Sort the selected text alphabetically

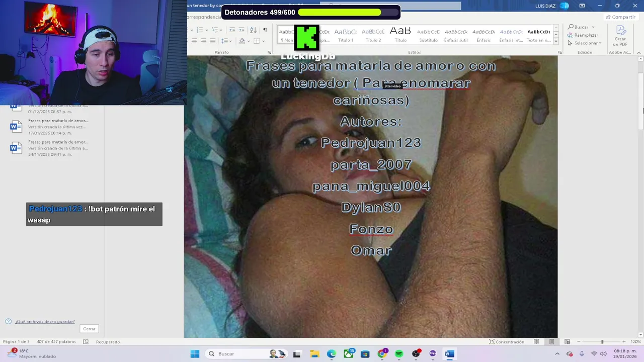coord(253,30)
